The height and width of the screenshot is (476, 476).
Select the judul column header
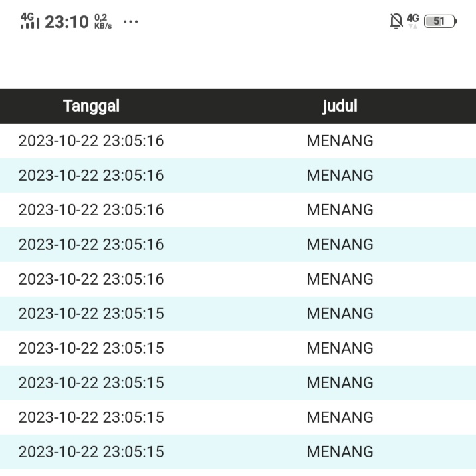(340, 106)
